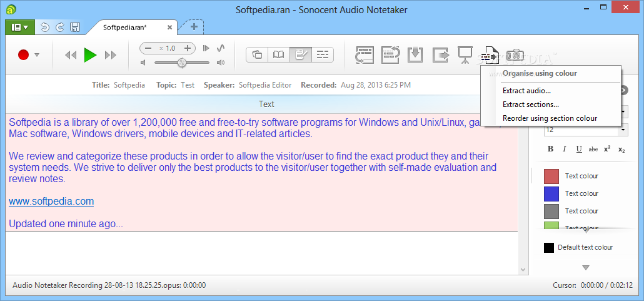Apply subscript formatting
Image resolution: width=644 pixels, height=301 pixels.
621,150
